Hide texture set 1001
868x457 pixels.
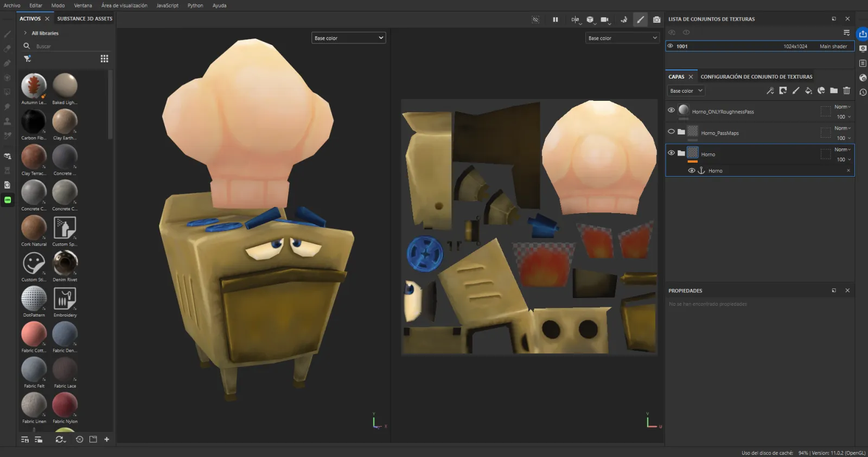coord(670,46)
